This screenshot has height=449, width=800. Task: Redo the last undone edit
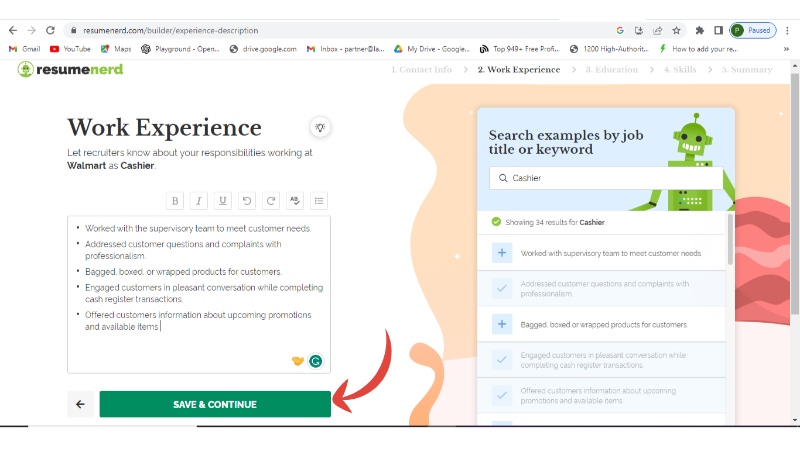coord(270,201)
